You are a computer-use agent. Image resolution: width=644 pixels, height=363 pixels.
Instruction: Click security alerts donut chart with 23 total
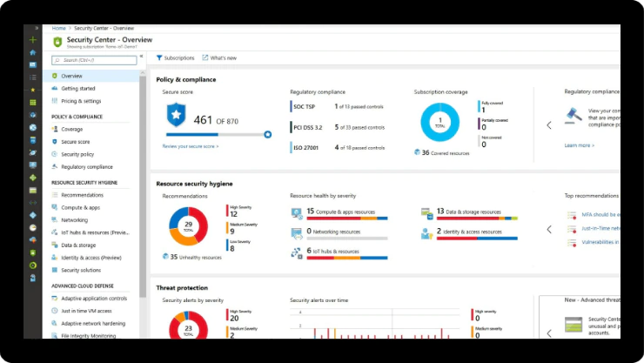point(189,326)
